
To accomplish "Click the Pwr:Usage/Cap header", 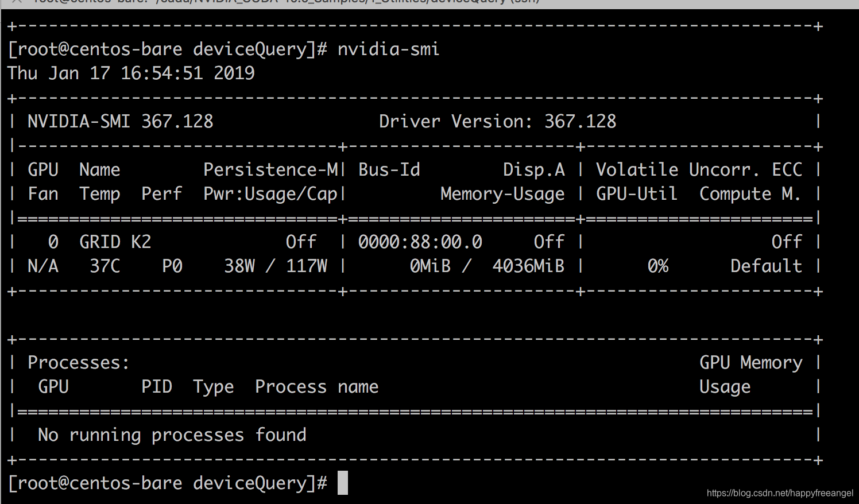I will (x=270, y=195).
